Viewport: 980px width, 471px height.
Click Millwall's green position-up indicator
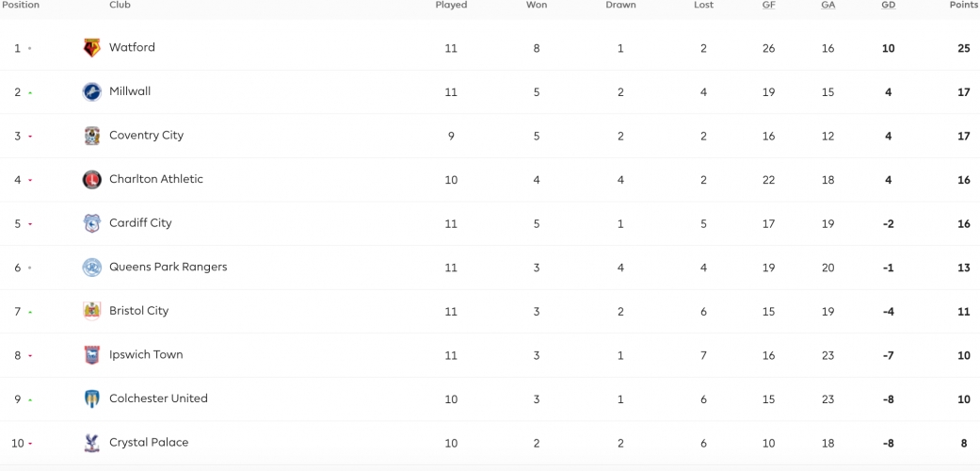tap(30, 92)
